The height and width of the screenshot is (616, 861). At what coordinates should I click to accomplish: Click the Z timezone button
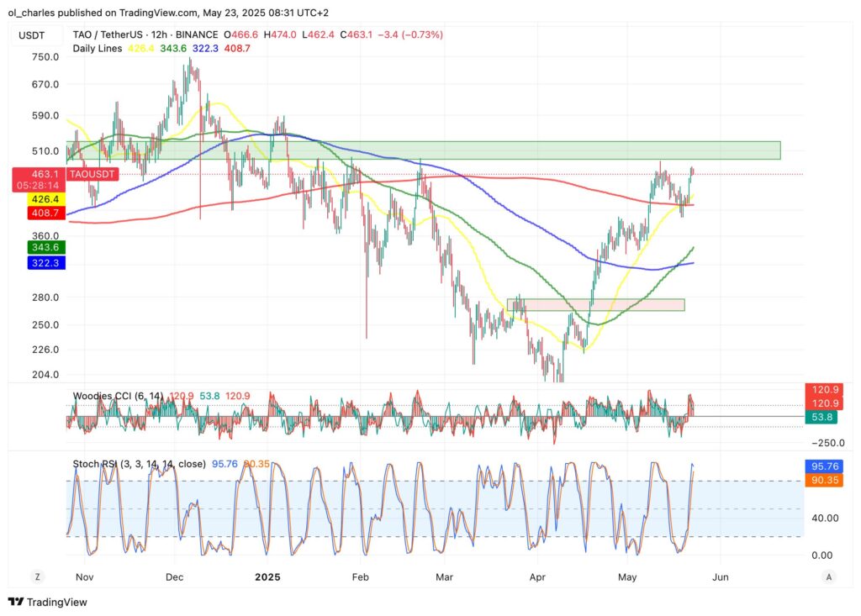point(38,577)
